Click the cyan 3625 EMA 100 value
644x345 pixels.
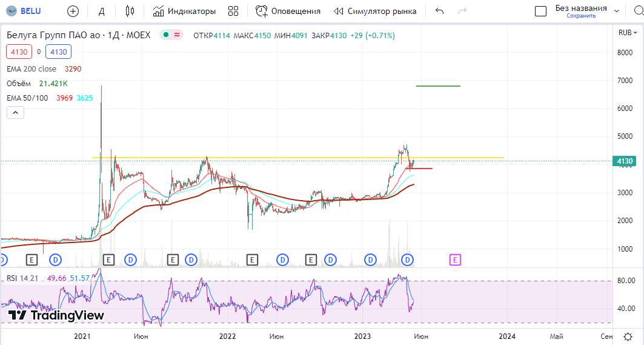(x=85, y=98)
